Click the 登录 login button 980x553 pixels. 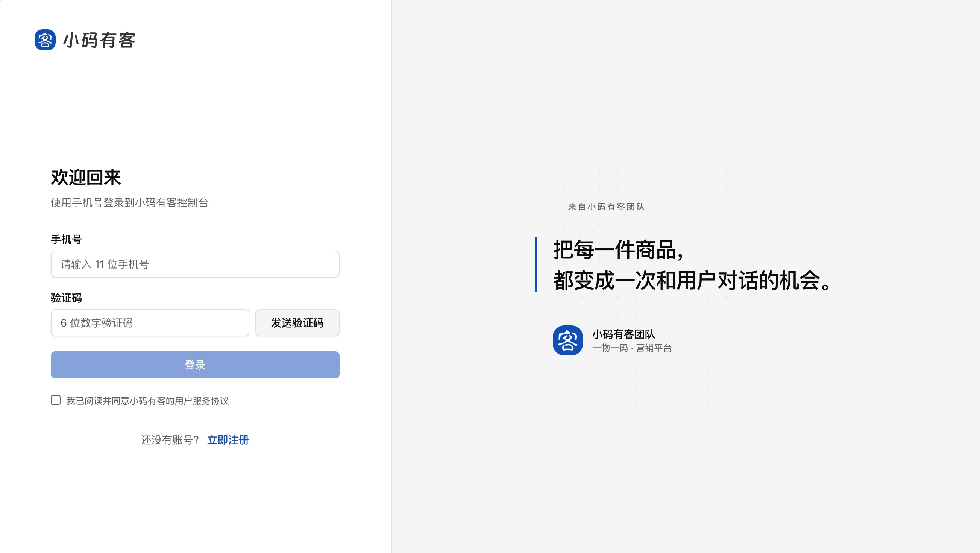tap(195, 365)
